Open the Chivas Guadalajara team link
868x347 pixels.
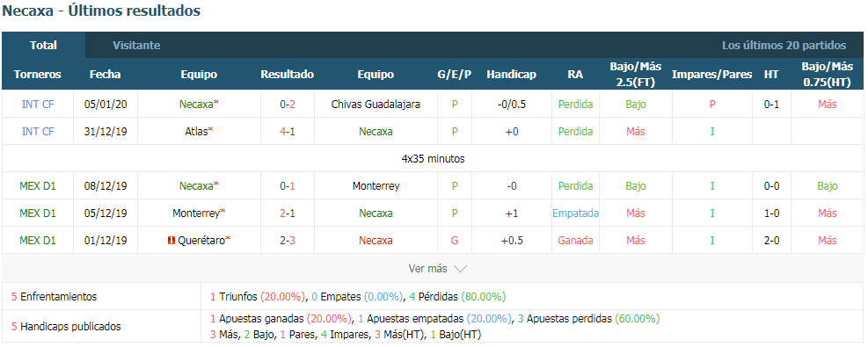[x=376, y=104]
